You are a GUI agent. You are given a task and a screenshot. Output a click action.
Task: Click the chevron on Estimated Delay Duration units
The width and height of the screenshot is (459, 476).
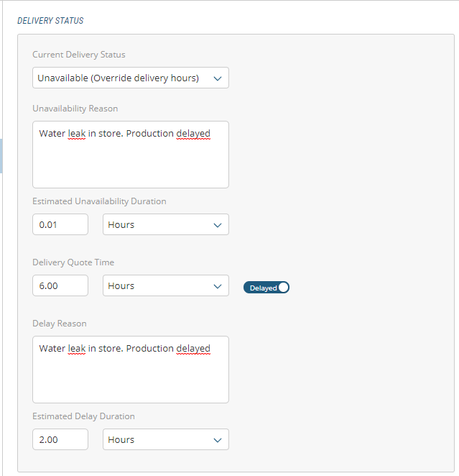click(218, 440)
